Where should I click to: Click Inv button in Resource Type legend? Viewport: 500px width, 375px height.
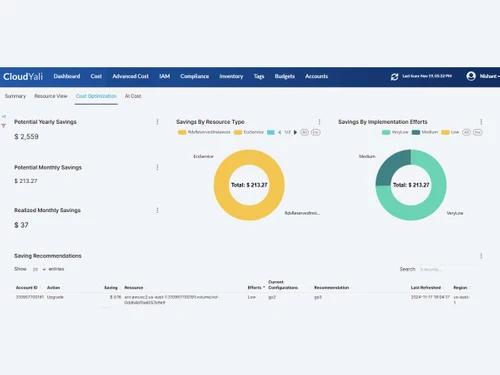tap(315, 132)
